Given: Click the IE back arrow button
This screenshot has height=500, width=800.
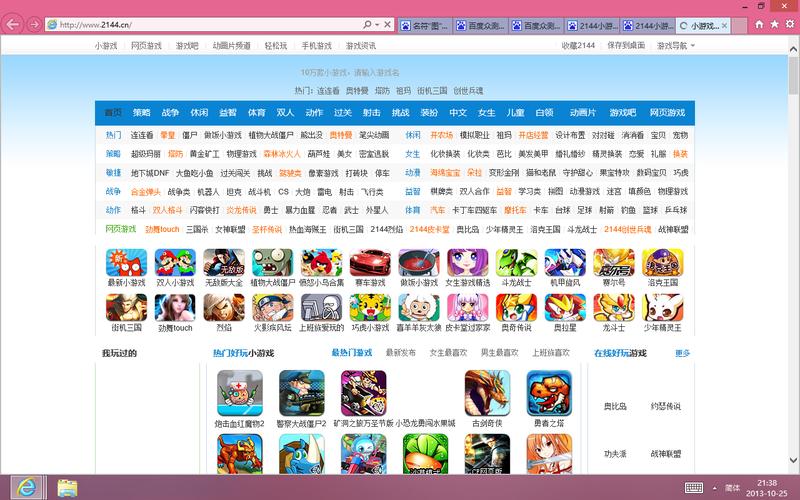Looking at the screenshot, I should point(14,23).
